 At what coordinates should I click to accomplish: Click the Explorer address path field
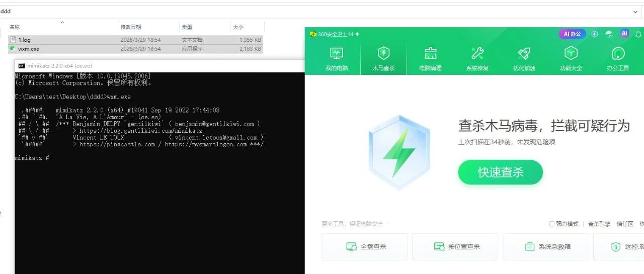315,11
